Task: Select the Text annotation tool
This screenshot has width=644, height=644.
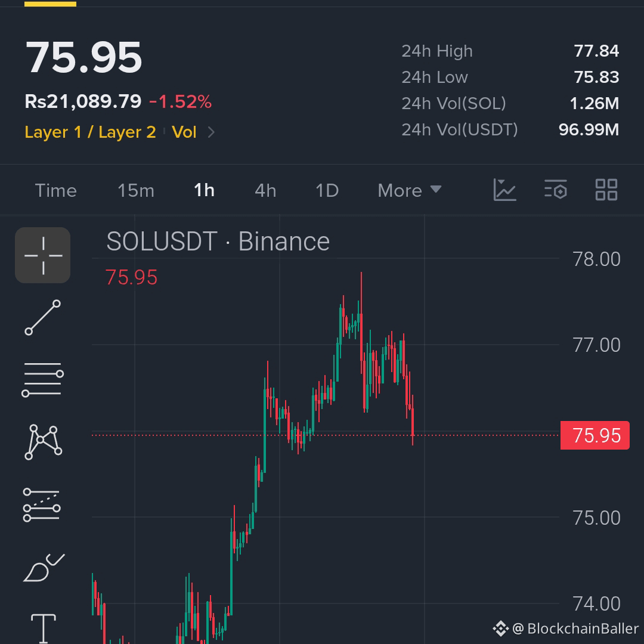Action: click(43, 628)
